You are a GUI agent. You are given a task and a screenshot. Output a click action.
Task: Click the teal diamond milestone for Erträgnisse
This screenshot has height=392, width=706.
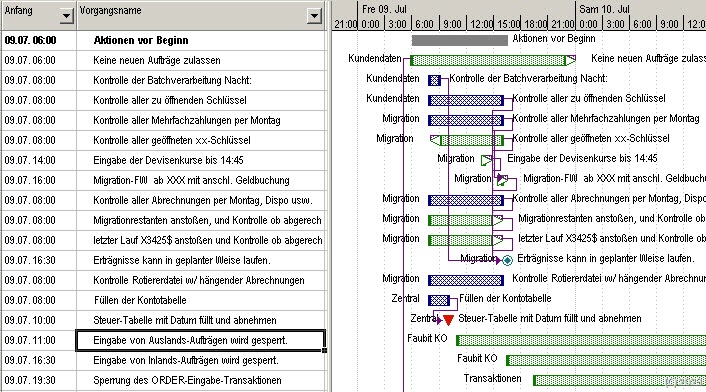pyautogui.click(x=507, y=260)
